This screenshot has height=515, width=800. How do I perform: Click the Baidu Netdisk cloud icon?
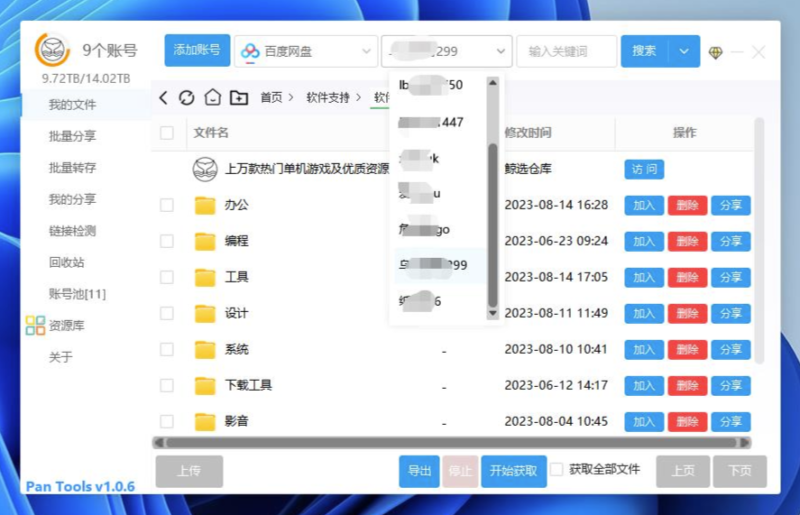click(250, 52)
